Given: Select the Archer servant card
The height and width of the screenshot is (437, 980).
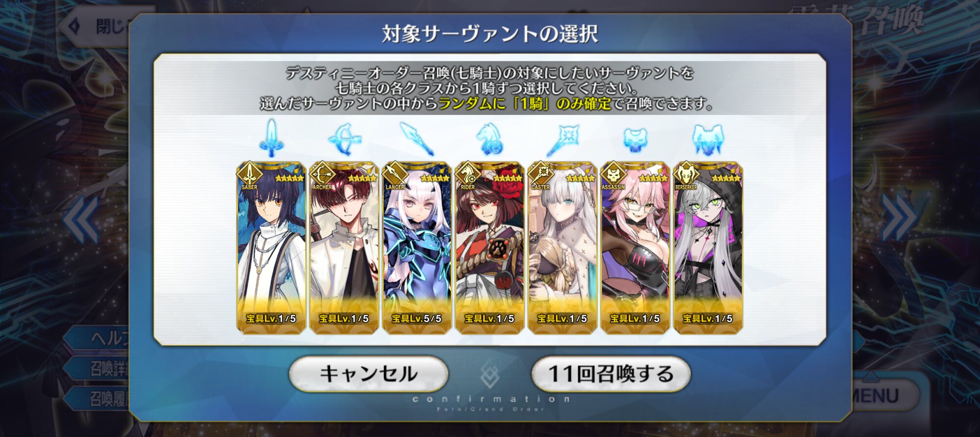Looking at the screenshot, I should pos(344,248).
